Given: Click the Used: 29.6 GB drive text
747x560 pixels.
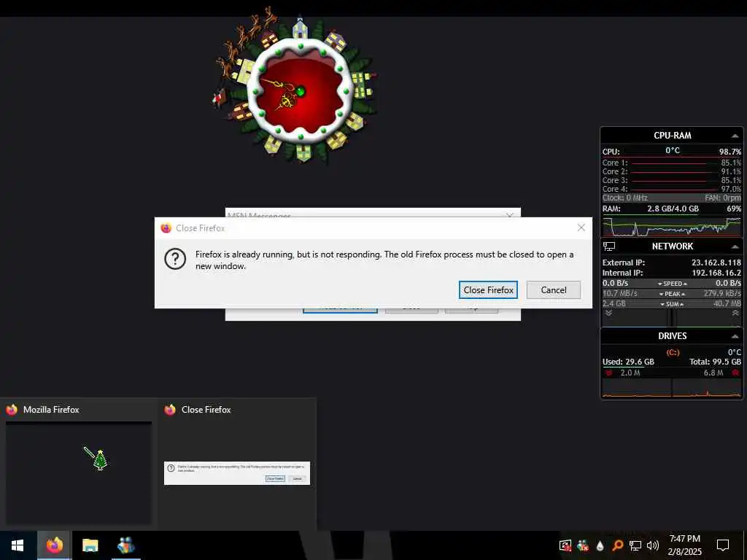Looking at the screenshot, I should point(628,362).
